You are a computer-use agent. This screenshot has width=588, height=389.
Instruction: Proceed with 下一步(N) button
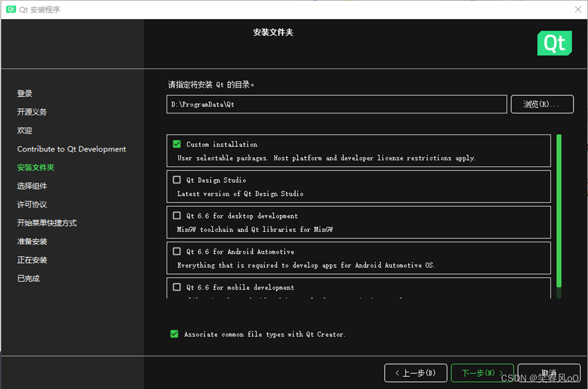point(482,373)
